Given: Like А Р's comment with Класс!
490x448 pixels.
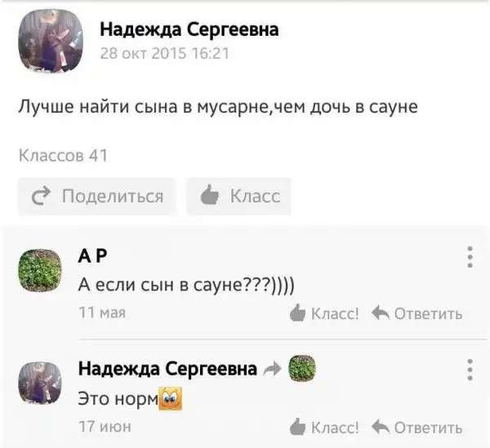Looking at the screenshot, I should click(x=325, y=313).
